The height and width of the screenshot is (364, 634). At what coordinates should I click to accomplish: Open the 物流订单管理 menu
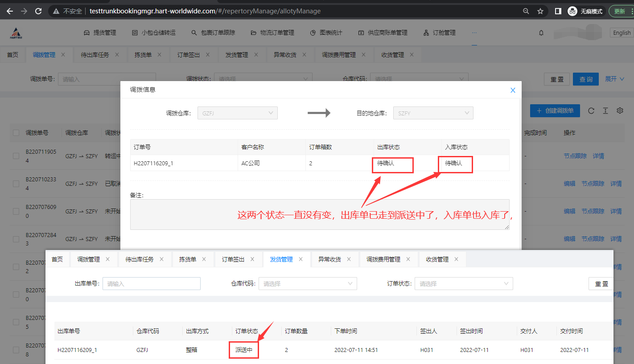pos(272,33)
